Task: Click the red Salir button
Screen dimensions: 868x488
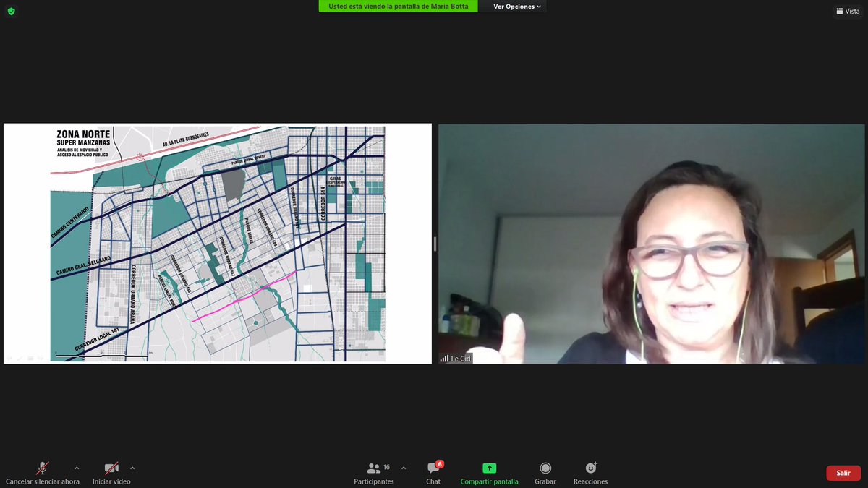Action: [843, 473]
